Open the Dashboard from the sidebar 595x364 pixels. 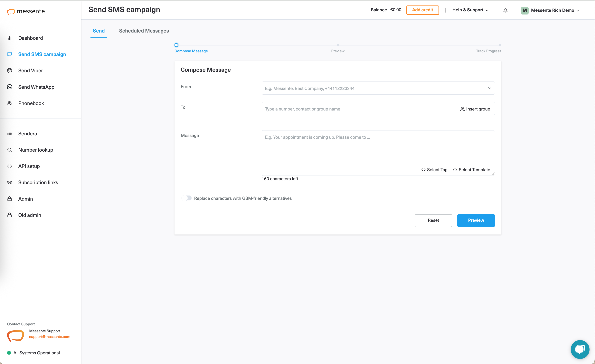[x=30, y=38]
